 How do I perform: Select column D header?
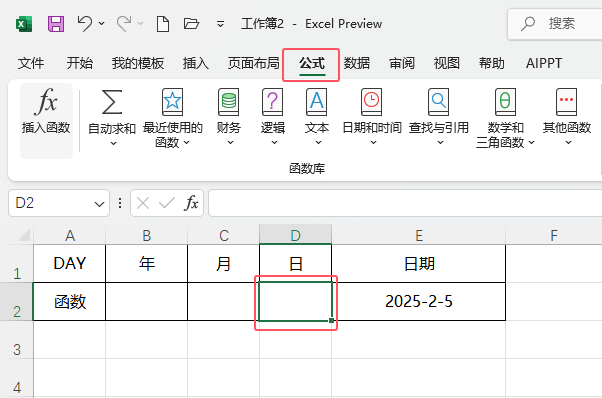(295, 235)
